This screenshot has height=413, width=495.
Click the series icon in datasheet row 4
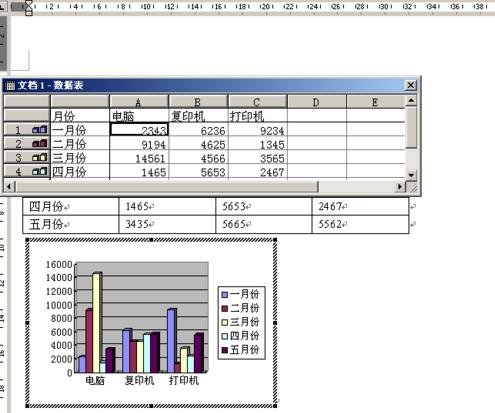[40, 171]
